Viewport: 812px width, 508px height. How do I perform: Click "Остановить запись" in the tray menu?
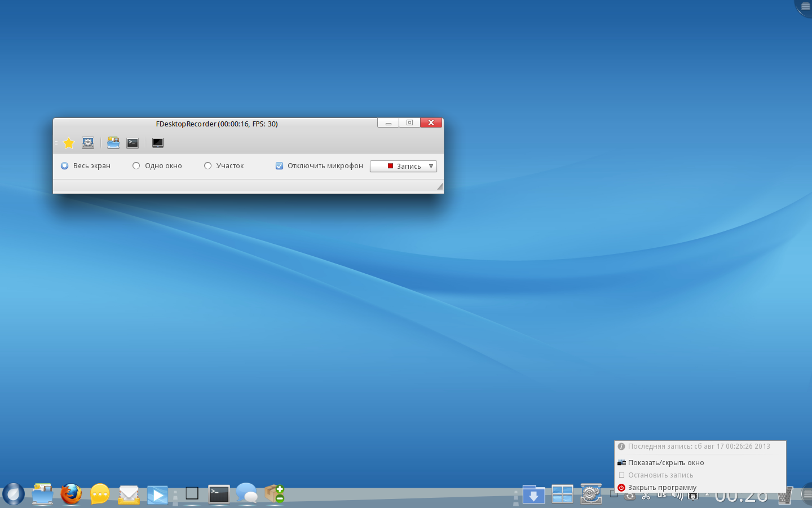[700, 475]
